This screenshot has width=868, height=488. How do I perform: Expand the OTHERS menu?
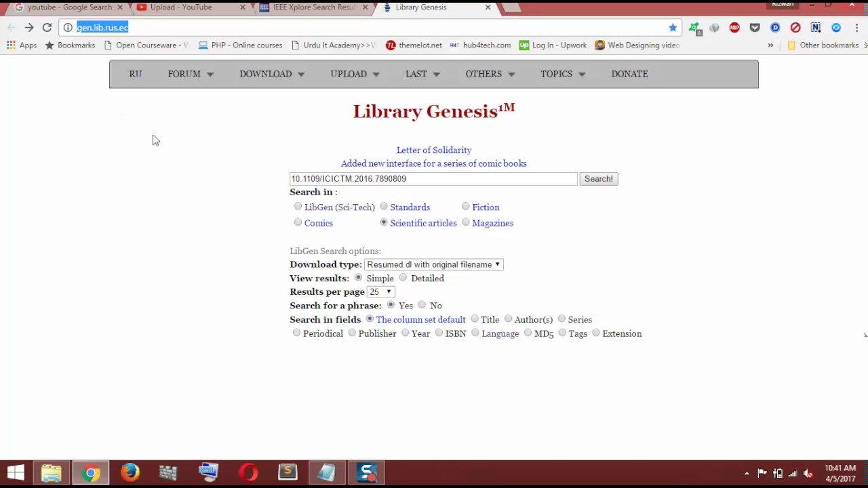tap(490, 74)
